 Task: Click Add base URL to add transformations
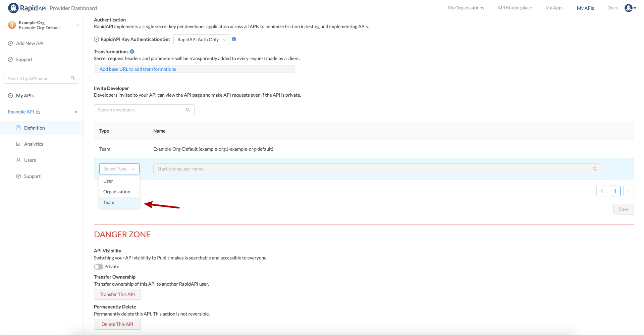[x=138, y=69]
